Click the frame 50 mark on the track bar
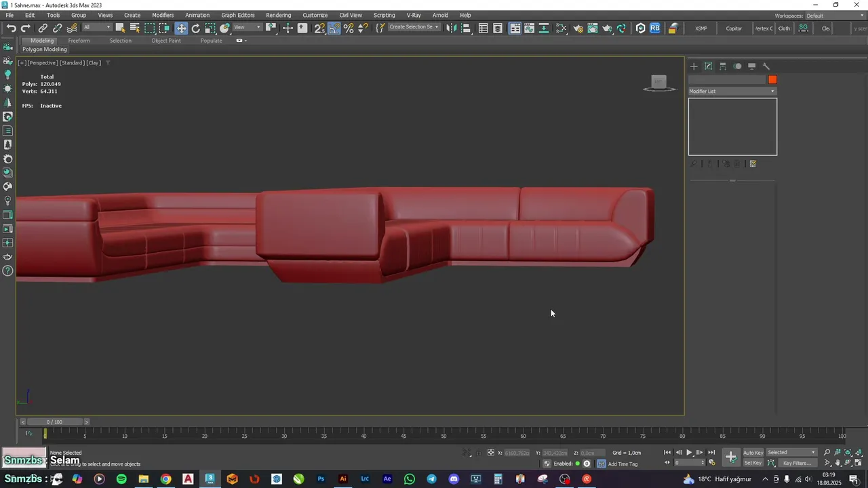Image resolution: width=868 pixels, height=488 pixels. [x=443, y=434]
